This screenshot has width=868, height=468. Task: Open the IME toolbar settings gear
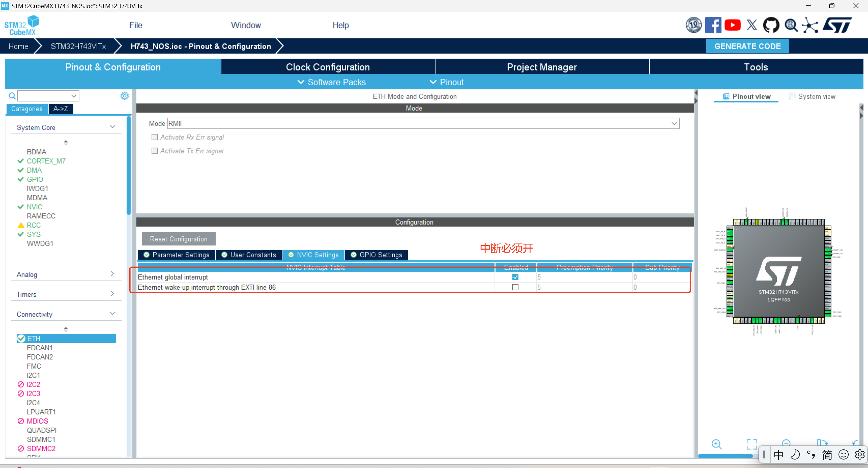click(x=860, y=454)
